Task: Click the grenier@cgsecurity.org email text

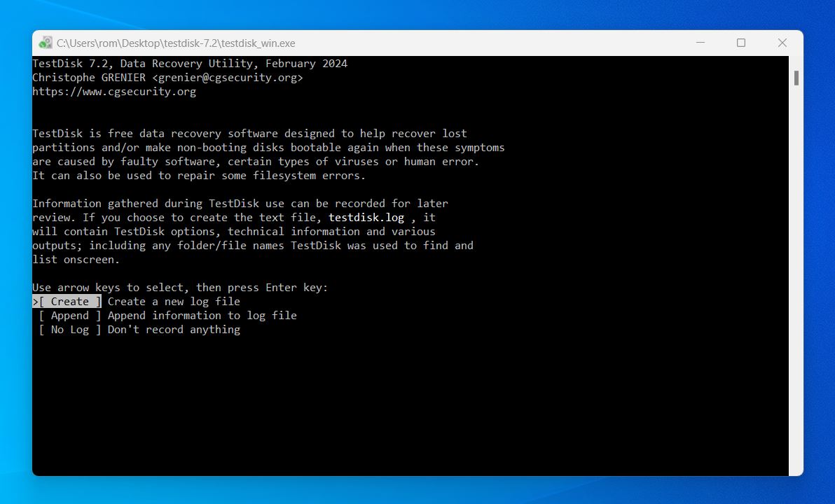Action: [x=228, y=78]
